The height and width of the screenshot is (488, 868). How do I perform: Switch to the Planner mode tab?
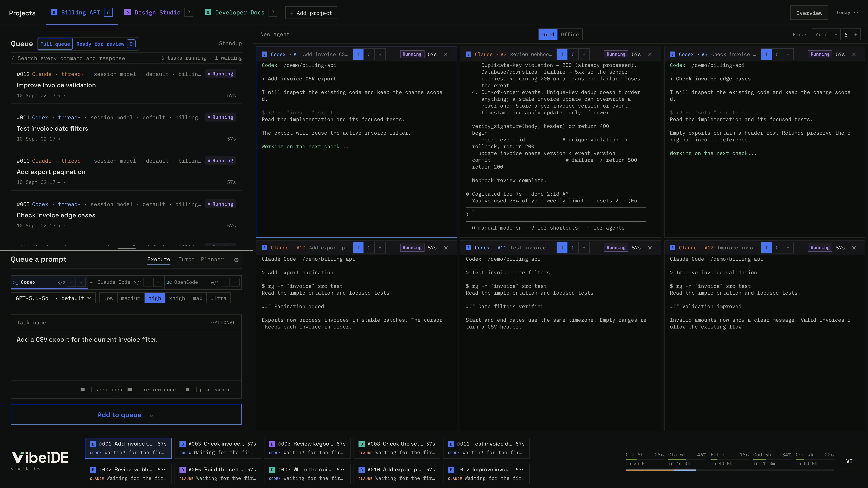[212, 259]
